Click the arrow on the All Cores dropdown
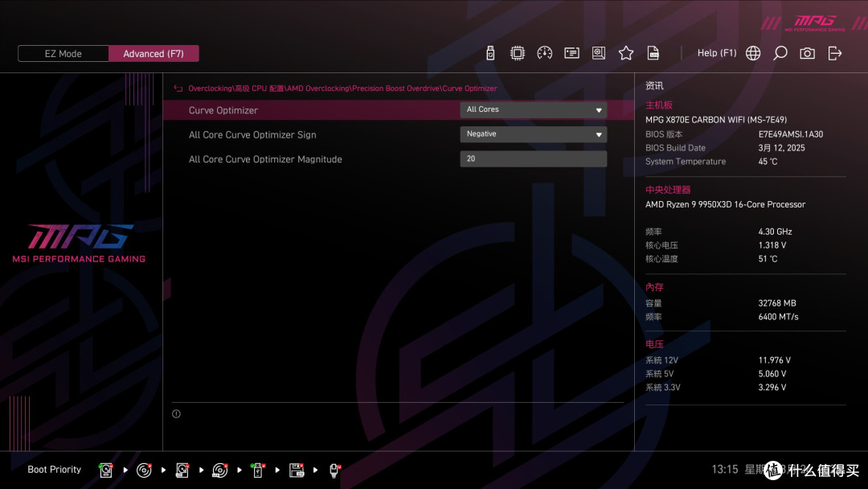 (599, 110)
